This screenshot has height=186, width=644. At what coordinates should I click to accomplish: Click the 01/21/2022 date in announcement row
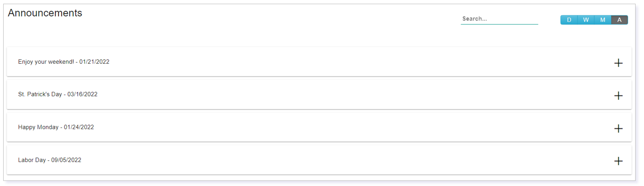click(94, 62)
